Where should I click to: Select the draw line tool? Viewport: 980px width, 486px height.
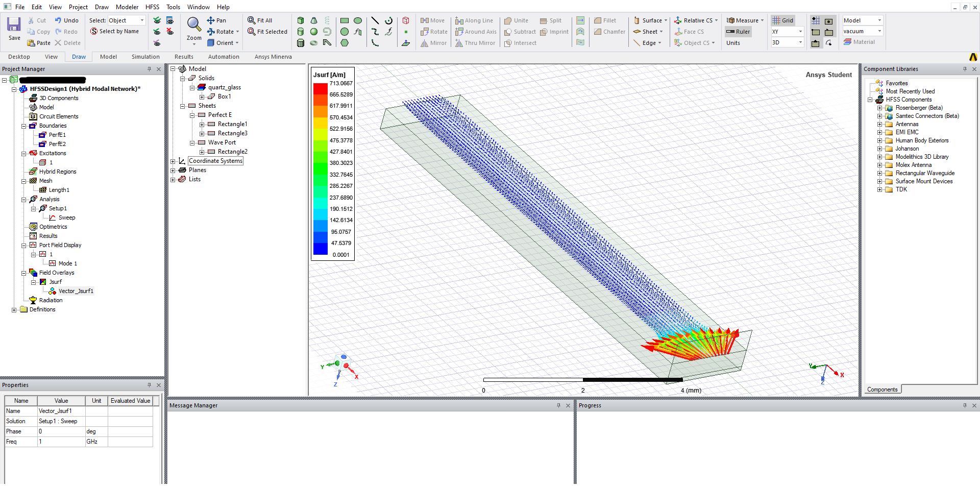click(x=375, y=20)
